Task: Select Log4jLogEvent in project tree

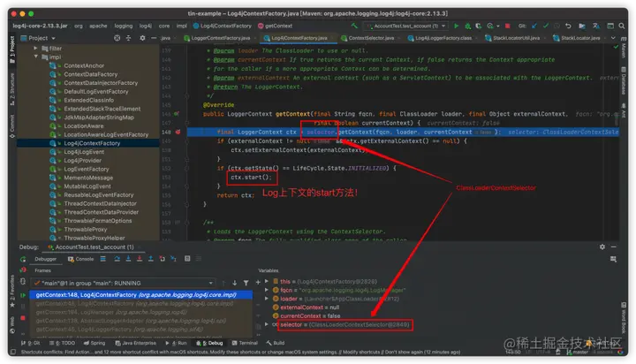Action: click(x=84, y=152)
